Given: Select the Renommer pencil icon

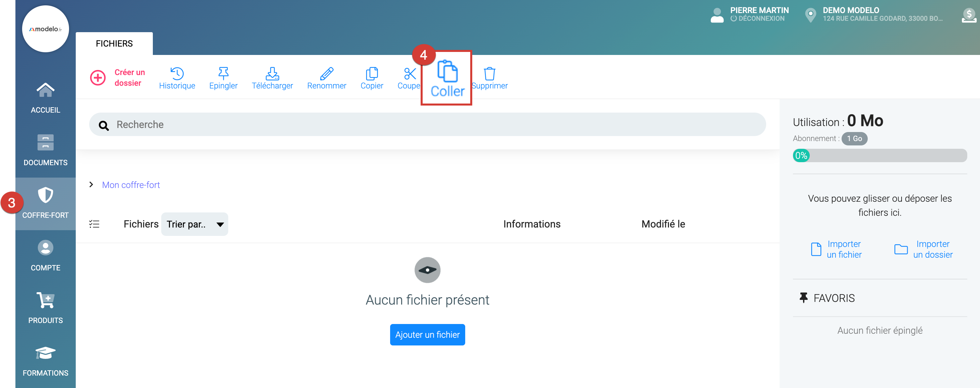Looking at the screenshot, I should pyautogui.click(x=326, y=73).
